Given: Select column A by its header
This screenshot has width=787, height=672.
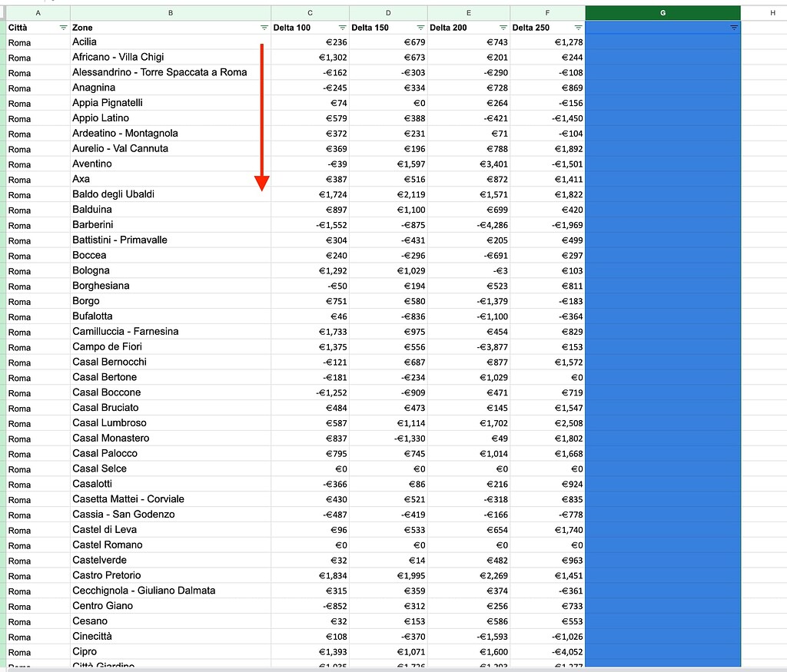Looking at the screenshot, I should pos(37,12).
